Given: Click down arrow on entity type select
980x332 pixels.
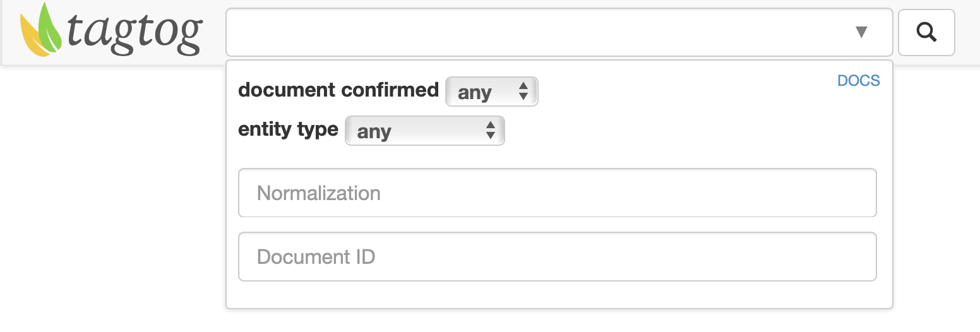Looking at the screenshot, I should (x=490, y=135).
